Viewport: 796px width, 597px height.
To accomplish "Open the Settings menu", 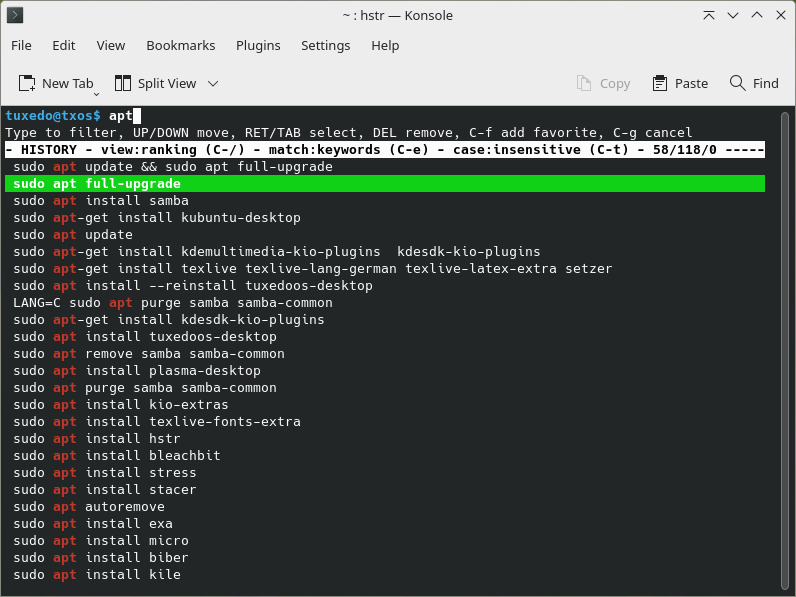I will click(x=325, y=46).
